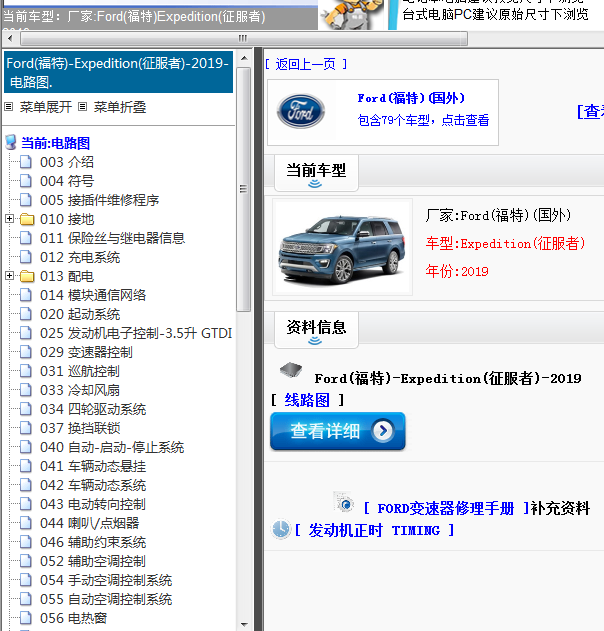
Task: Click the tree panel scroll up arrow
Action: (x=244, y=58)
